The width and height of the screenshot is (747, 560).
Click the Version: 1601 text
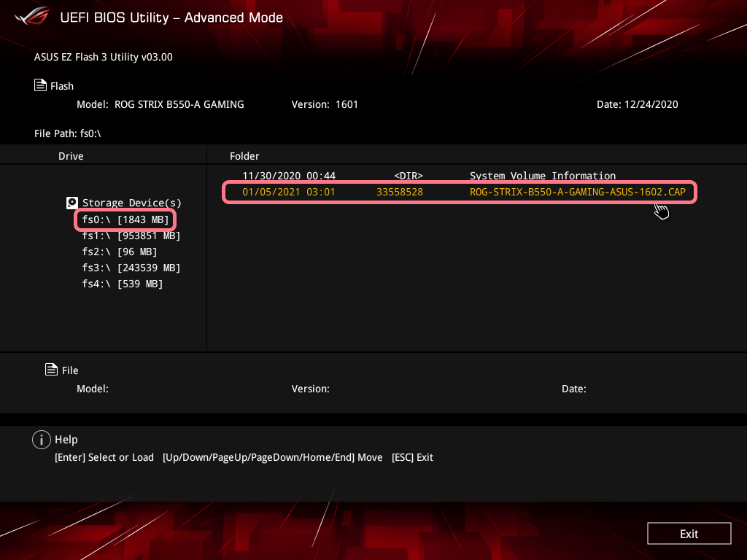[325, 104]
